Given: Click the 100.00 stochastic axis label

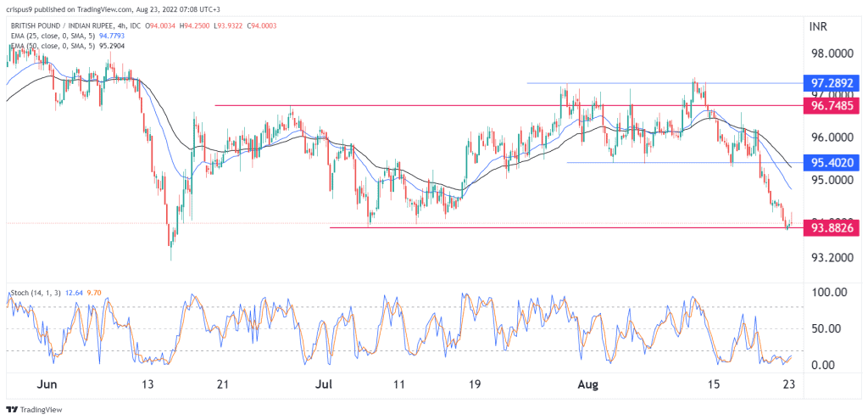Looking at the screenshot, I should [x=831, y=292].
